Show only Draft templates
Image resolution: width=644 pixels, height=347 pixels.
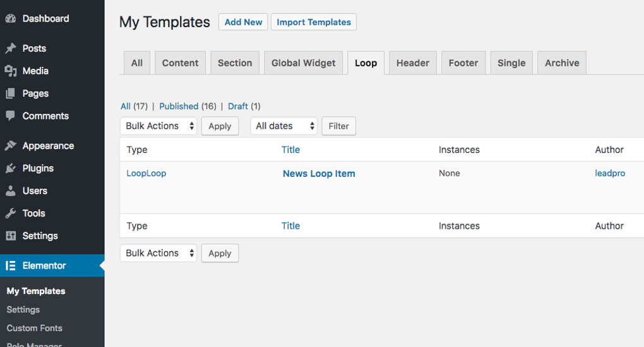(x=238, y=106)
